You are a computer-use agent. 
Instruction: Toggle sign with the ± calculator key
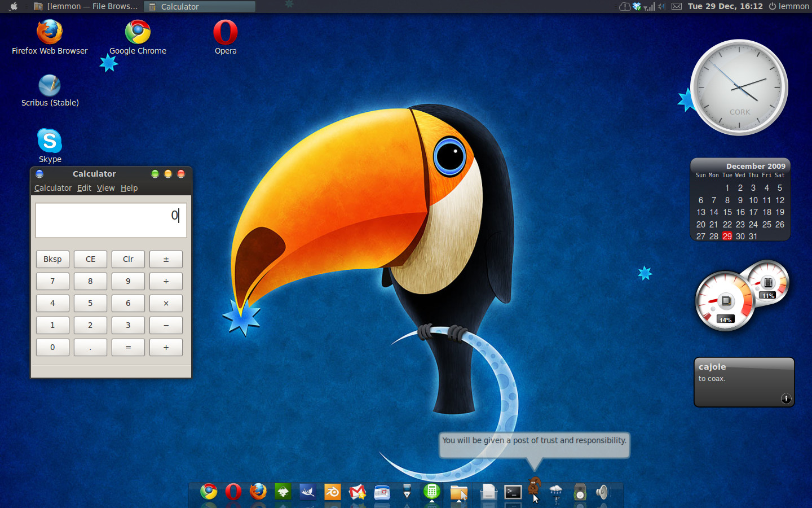pyautogui.click(x=166, y=259)
